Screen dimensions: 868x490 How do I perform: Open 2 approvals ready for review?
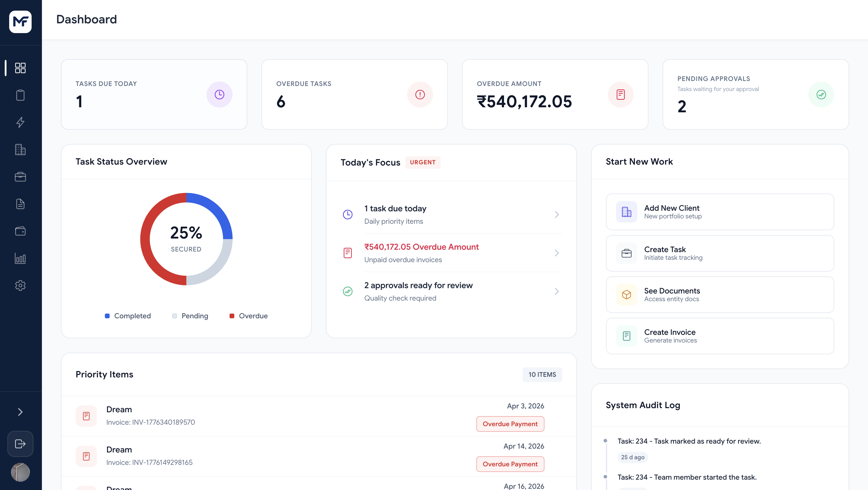click(451, 291)
